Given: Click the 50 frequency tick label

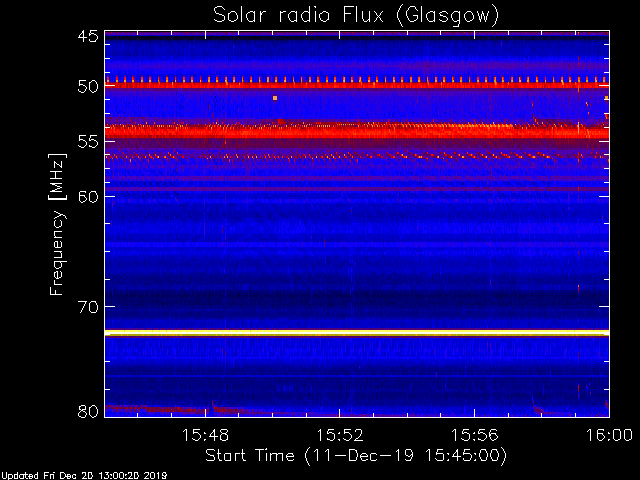Looking at the screenshot, I should (88, 87).
